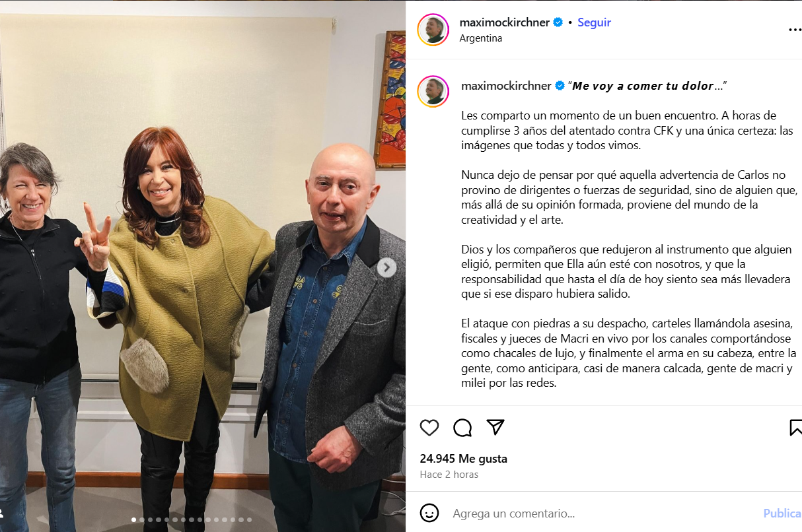802x532 pixels.
Task: Open emoji picker smiley icon
Action: (429, 513)
